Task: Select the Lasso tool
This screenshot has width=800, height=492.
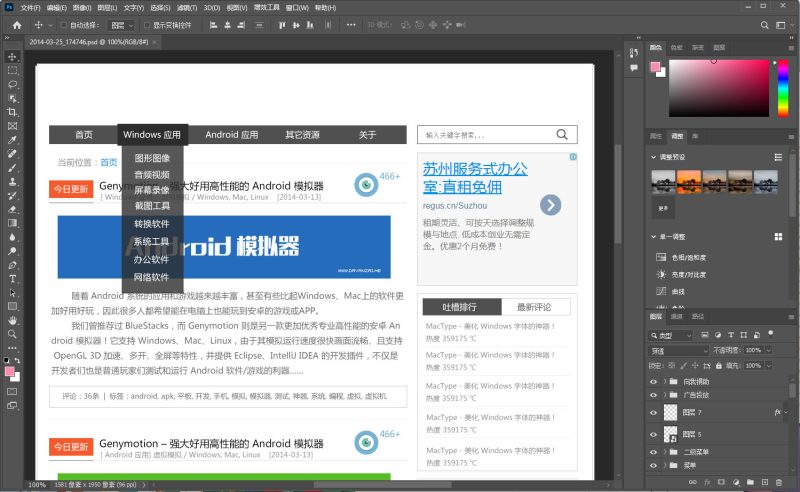Action: pos(12,84)
